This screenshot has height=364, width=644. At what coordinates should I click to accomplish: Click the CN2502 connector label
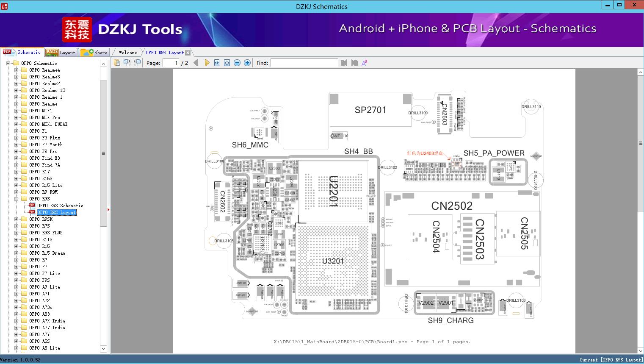tap(452, 206)
